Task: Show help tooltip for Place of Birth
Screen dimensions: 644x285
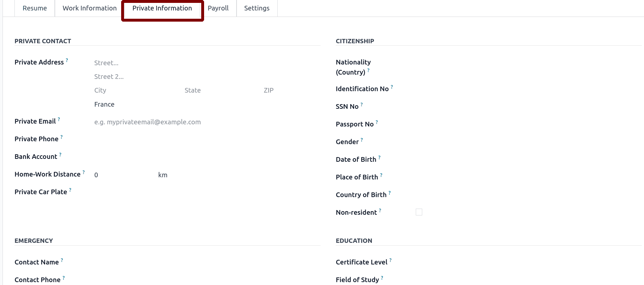Action: click(381, 175)
